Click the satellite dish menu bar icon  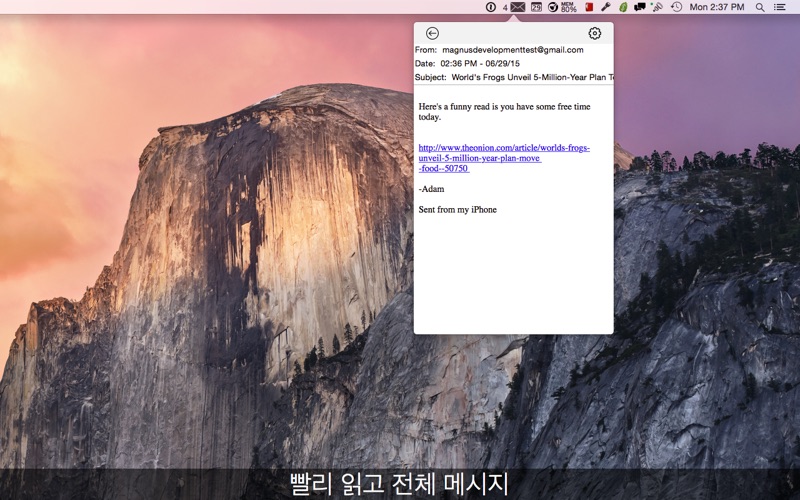pyautogui.click(x=657, y=7)
